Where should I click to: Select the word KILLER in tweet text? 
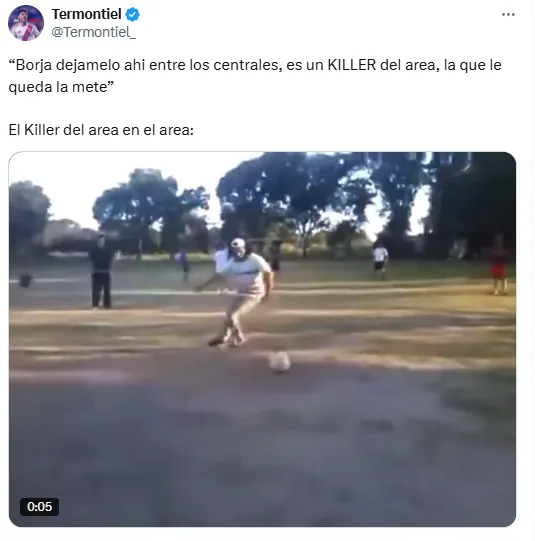(x=351, y=65)
